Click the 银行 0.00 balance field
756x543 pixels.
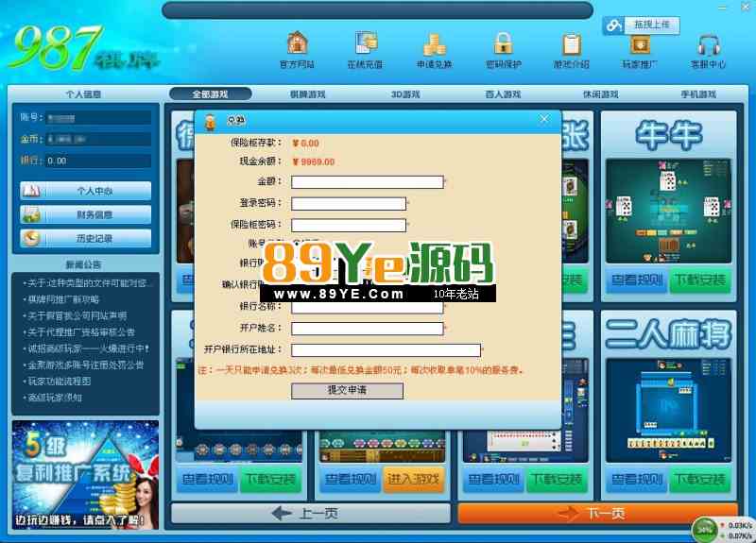98,161
